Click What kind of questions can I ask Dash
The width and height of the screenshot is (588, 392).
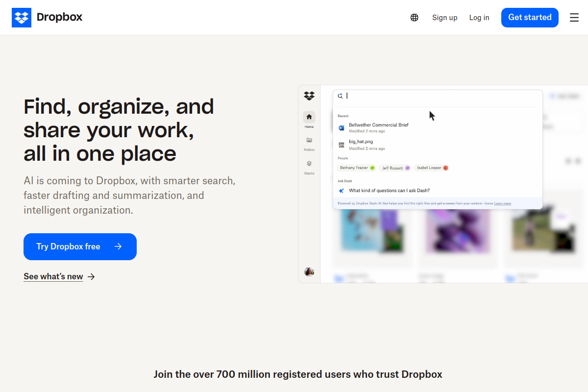[389, 191]
